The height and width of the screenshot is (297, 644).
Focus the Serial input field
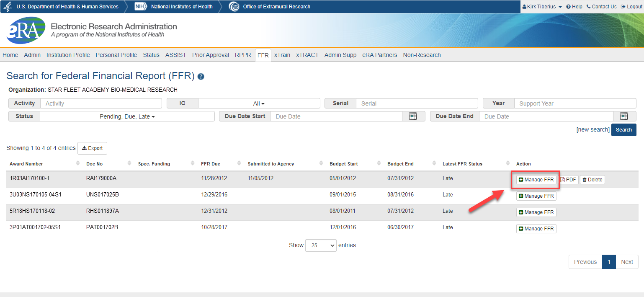(417, 103)
